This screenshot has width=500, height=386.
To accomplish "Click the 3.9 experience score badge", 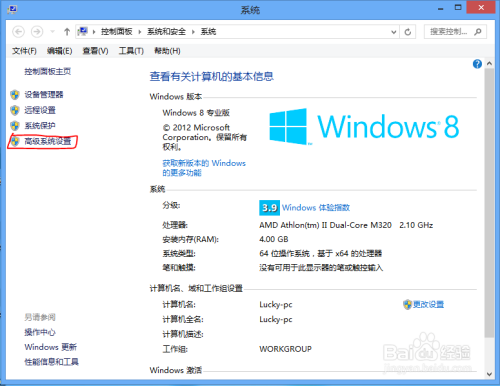I will click(269, 208).
